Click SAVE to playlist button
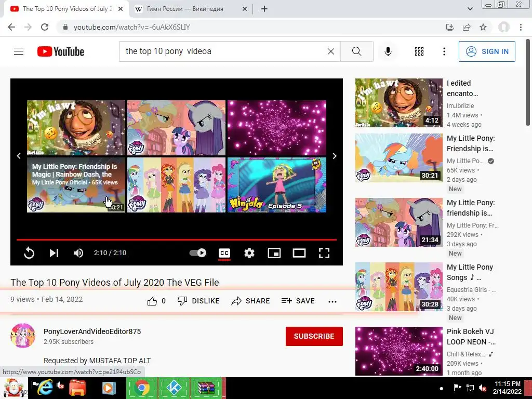Screen dimensions: 532x399 298,301
